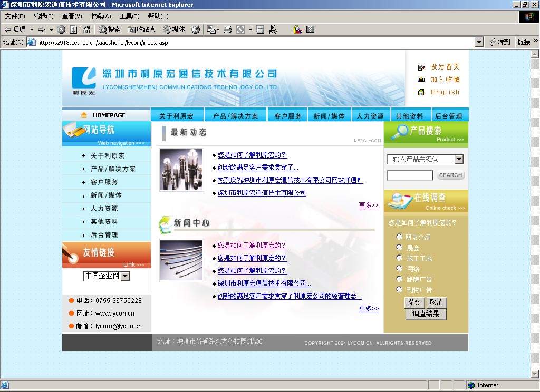Expand the 链接 links toolbar chevron
540x392 pixels.
tap(535, 41)
